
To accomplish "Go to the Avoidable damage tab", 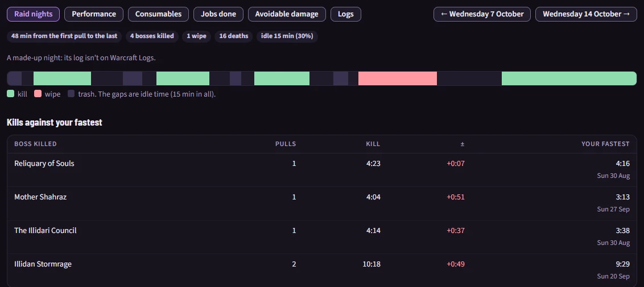I will tap(287, 14).
